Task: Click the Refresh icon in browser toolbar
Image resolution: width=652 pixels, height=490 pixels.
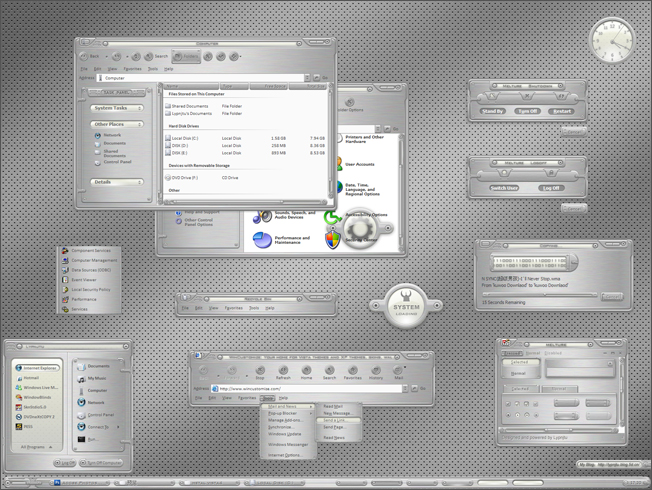Action: [283, 370]
